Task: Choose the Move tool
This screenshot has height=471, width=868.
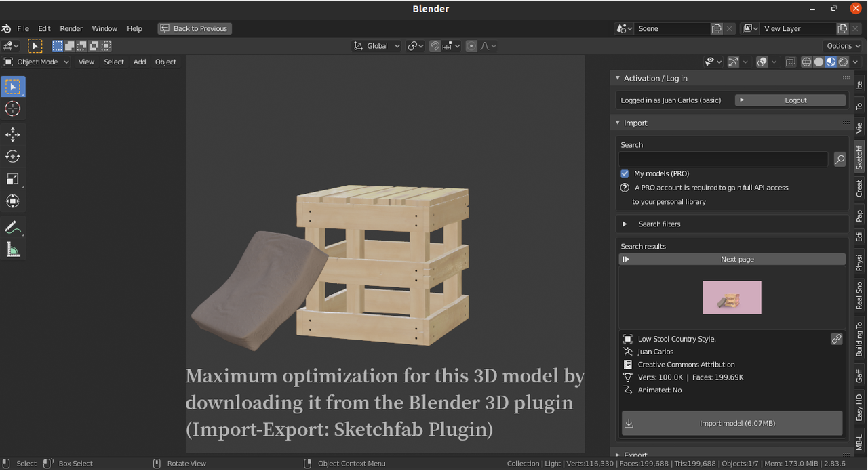Action: pyautogui.click(x=13, y=134)
